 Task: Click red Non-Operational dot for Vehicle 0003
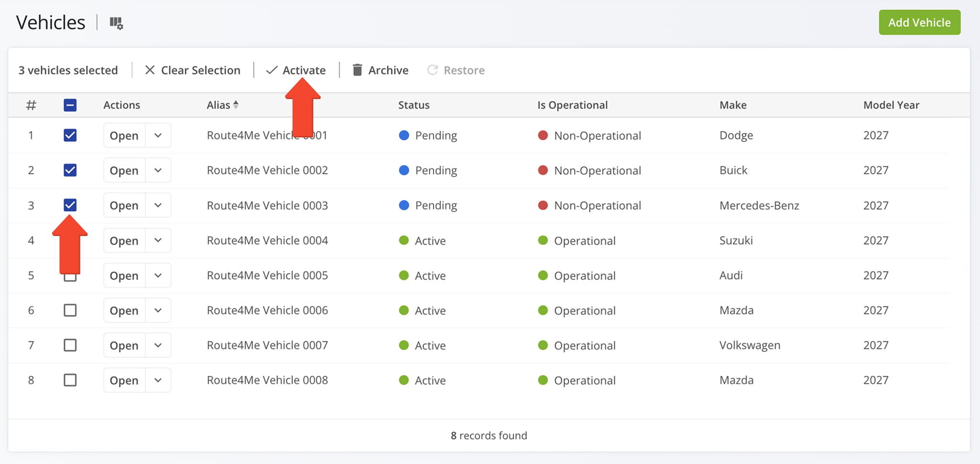(x=543, y=205)
